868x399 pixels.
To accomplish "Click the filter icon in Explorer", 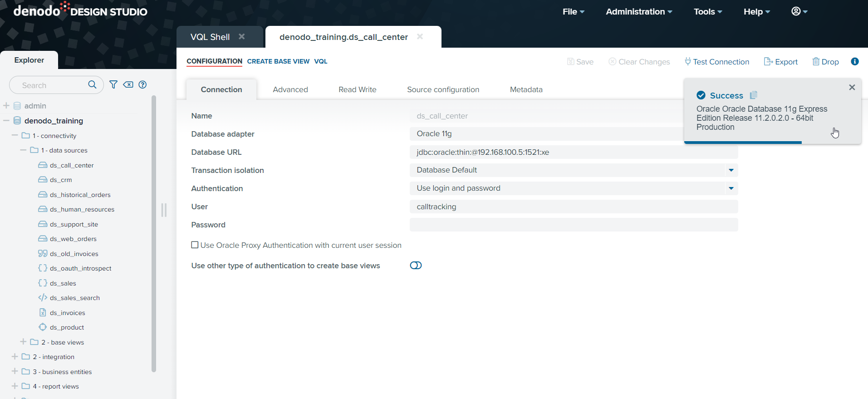I will point(113,84).
